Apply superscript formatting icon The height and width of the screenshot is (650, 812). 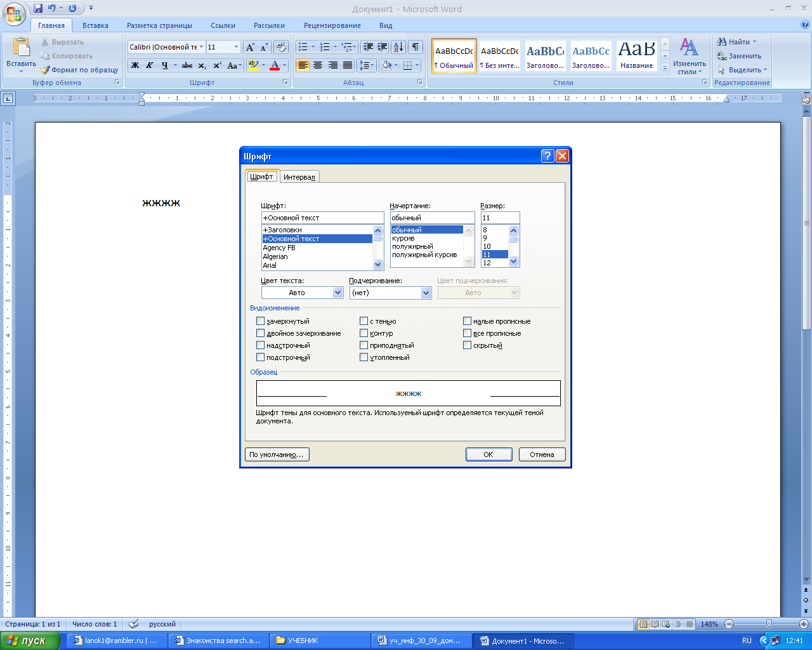pos(217,65)
